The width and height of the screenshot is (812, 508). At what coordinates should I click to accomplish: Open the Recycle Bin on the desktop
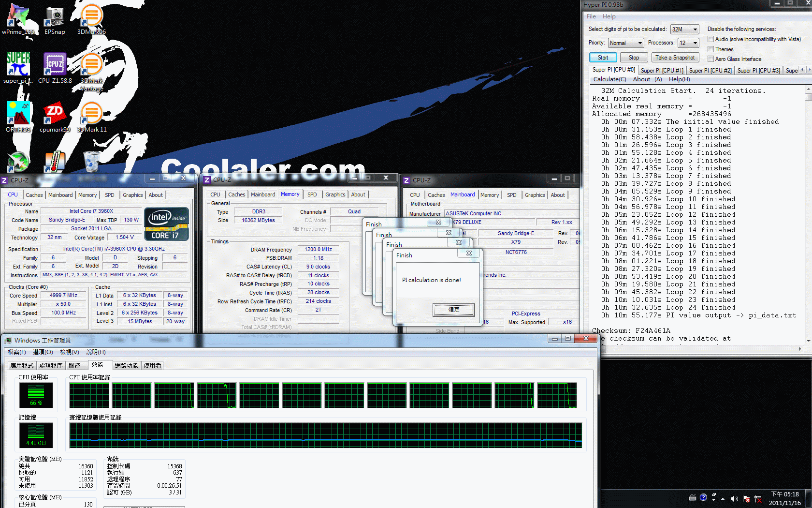(x=91, y=162)
